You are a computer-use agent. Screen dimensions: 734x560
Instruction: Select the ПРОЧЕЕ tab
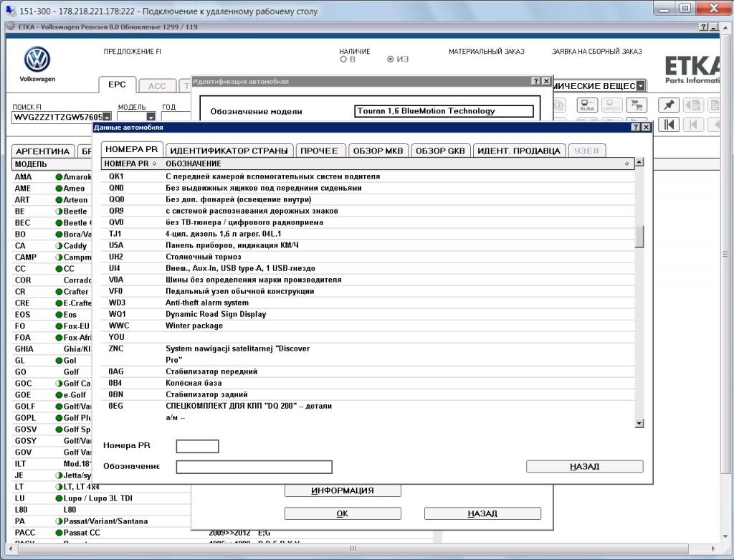320,151
